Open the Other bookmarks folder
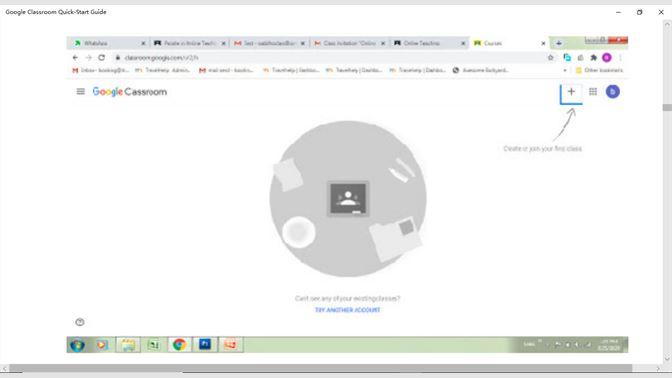The height and width of the screenshot is (378, 672). pyautogui.click(x=599, y=70)
